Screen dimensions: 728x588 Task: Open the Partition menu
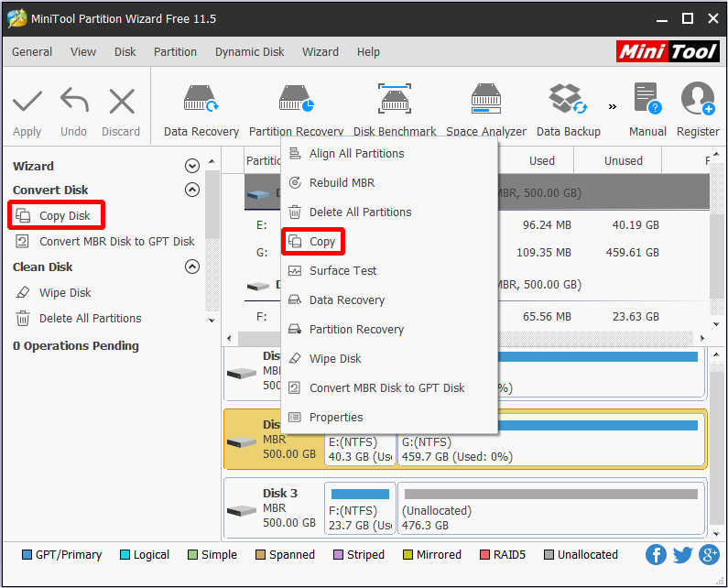coord(175,52)
